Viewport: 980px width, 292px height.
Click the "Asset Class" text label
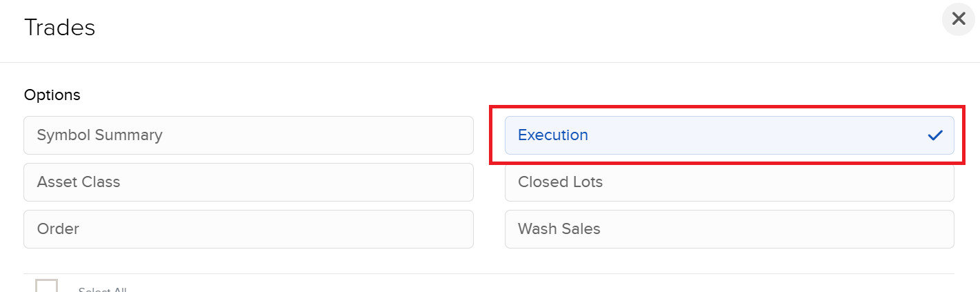pyautogui.click(x=79, y=182)
